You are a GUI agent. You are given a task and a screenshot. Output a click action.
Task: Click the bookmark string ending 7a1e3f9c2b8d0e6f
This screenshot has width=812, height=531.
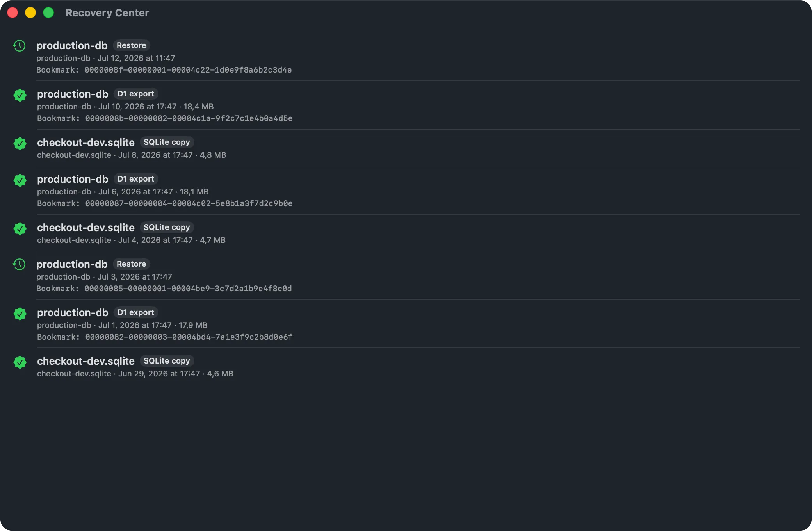tap(189, 337)
